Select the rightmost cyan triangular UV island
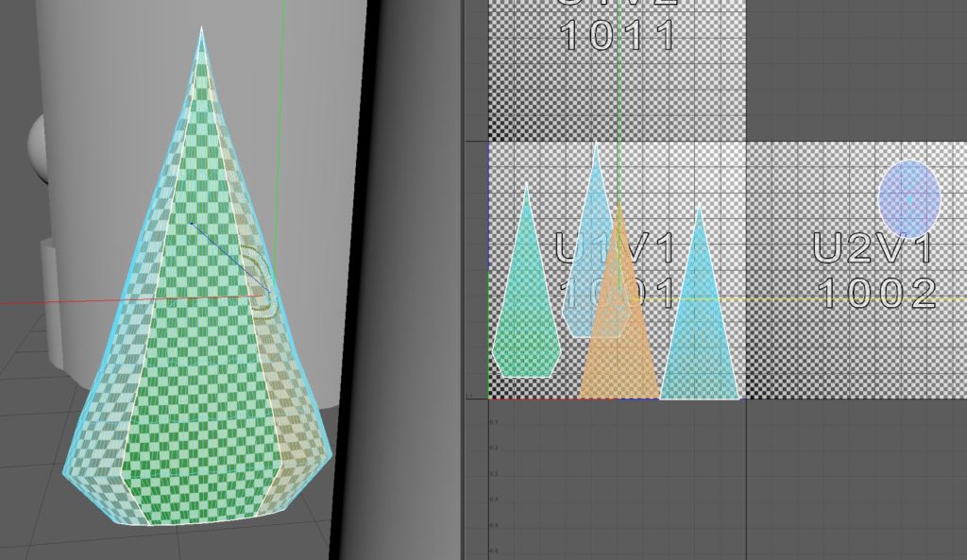The width and height of the screenshot is (967, 560). tap(699, 340)
